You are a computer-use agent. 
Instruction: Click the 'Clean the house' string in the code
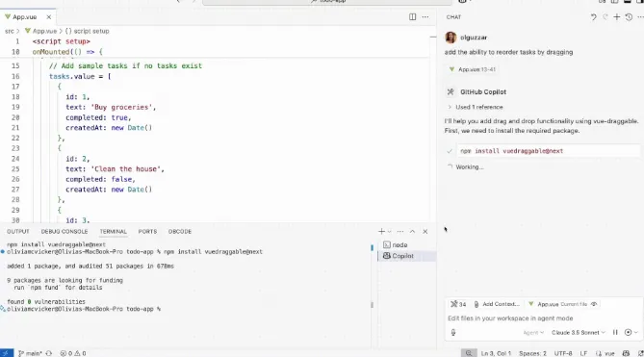[x=127, y=169]
